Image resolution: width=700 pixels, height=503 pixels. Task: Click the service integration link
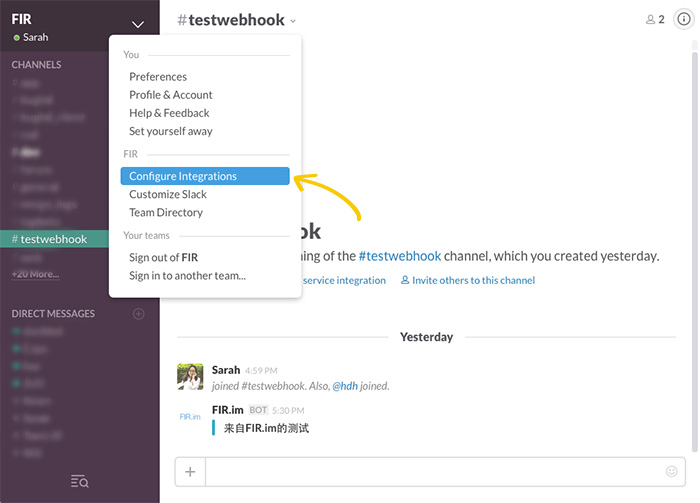click(344, 280)
